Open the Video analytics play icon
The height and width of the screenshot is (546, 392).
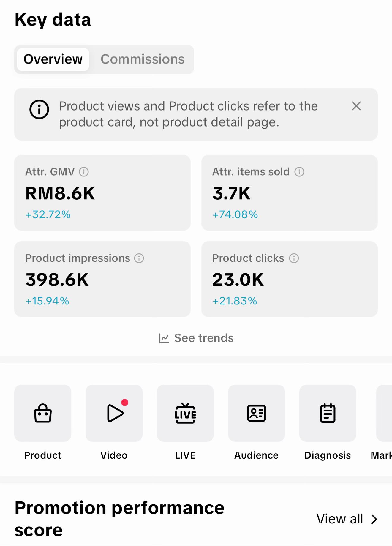click(114, 413)
